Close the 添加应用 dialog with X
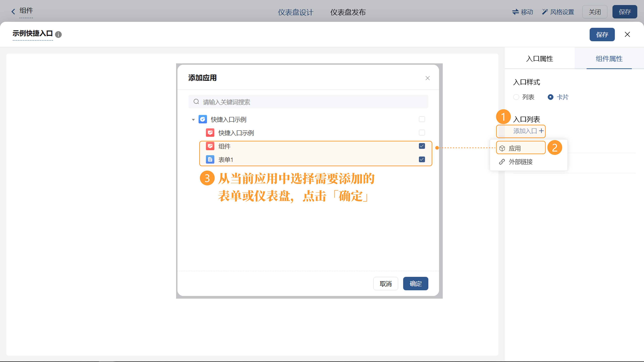The image size is (644, 362). 427,78
